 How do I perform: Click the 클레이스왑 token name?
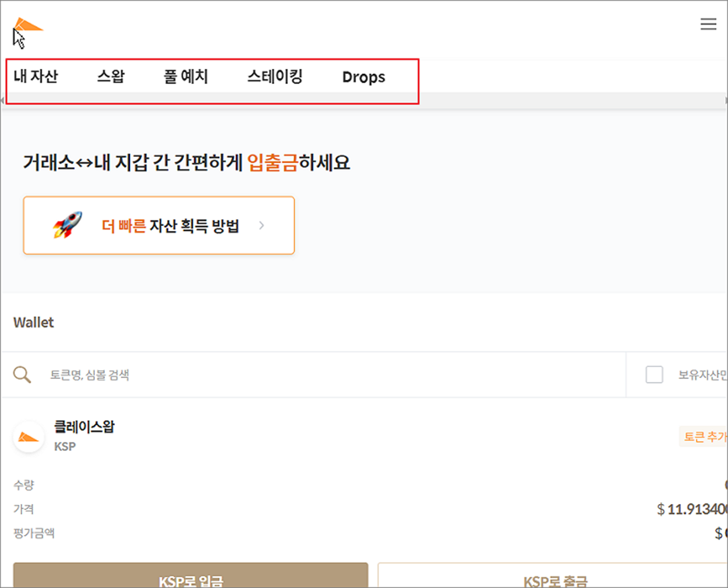tap(84, 427)
